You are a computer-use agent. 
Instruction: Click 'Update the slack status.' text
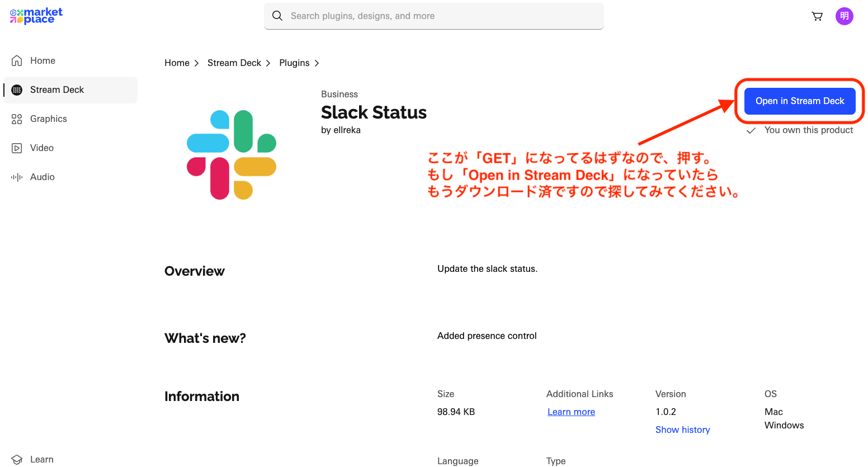pos(487,268)
